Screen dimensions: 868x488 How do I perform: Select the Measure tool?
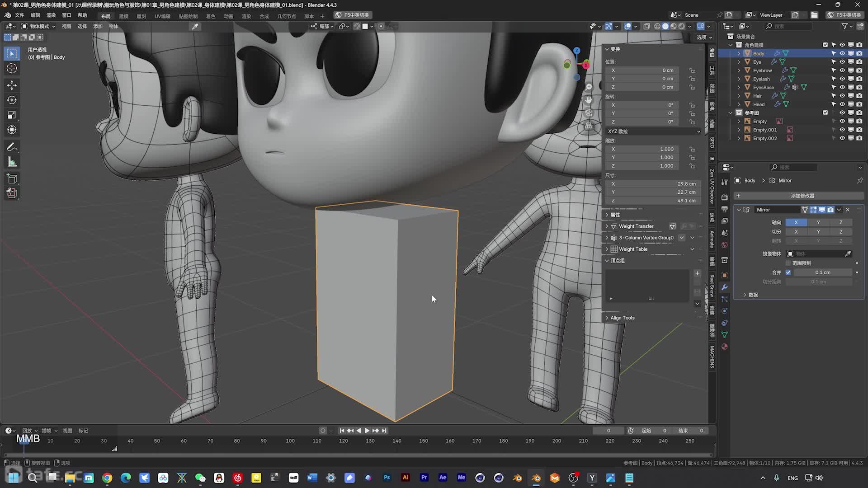[x=12, y=162]
